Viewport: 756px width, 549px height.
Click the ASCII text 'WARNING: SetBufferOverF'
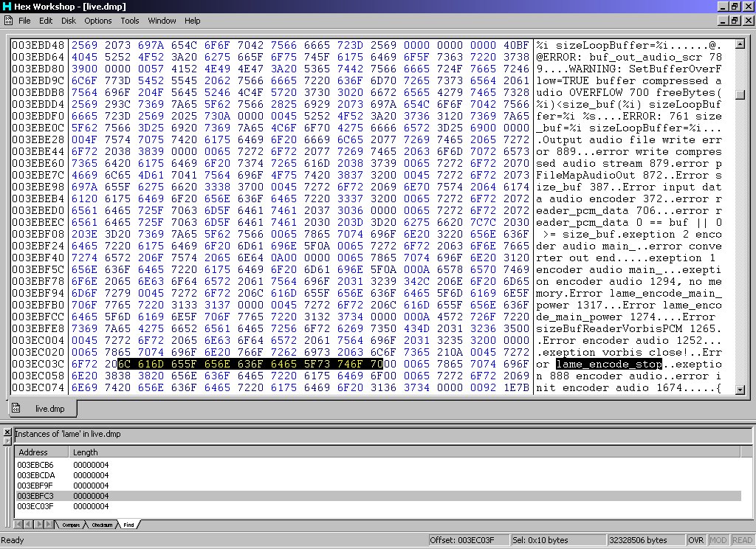[x=645, y=69]
